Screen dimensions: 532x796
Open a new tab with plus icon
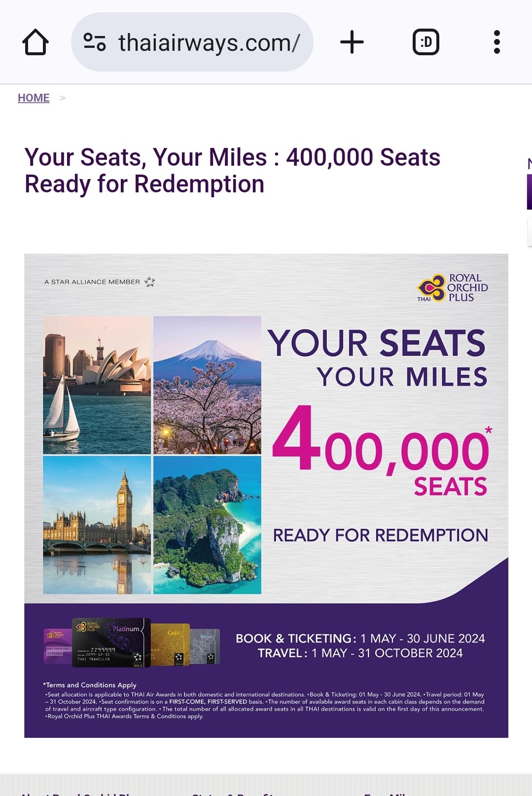click(352, 42)
